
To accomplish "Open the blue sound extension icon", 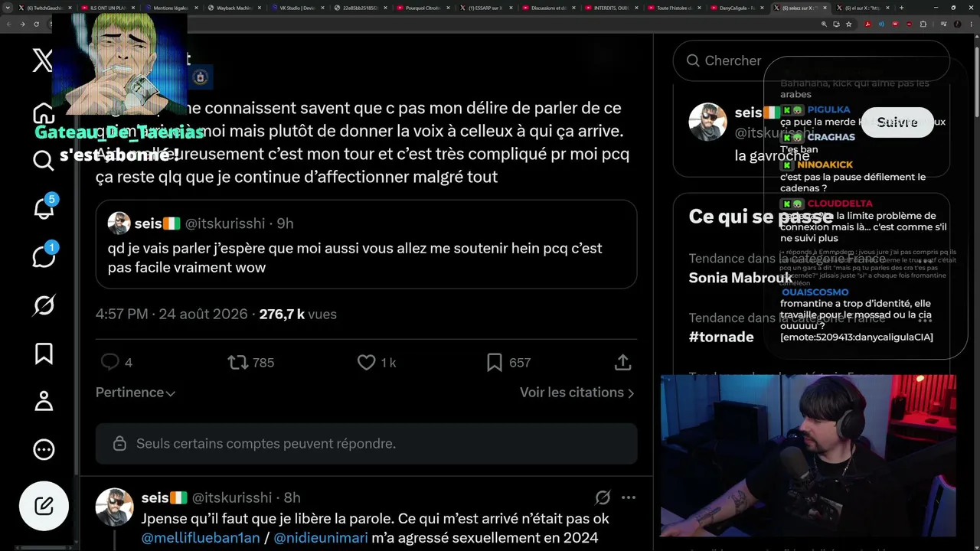I will point(881,24).
